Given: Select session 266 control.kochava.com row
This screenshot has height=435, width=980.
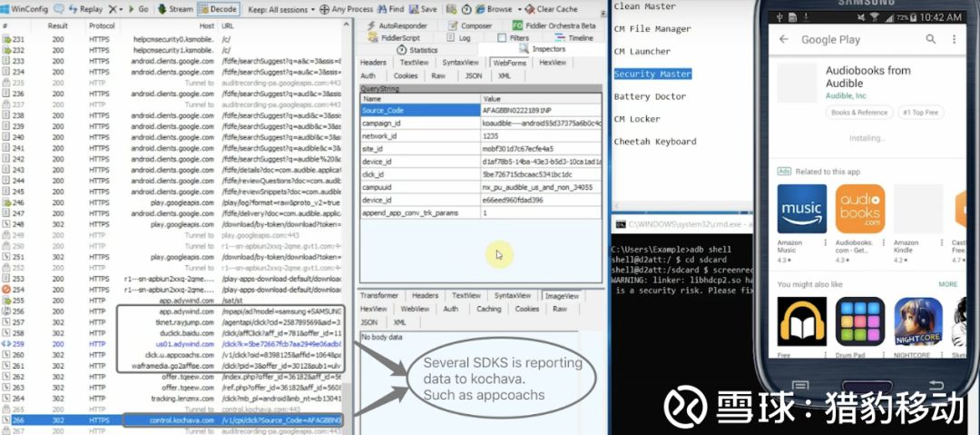Looking at the screenshot, I should [172, 420].
